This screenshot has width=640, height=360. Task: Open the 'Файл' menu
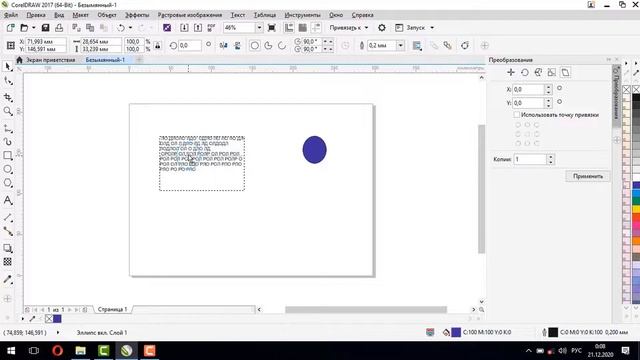[11, 15]
